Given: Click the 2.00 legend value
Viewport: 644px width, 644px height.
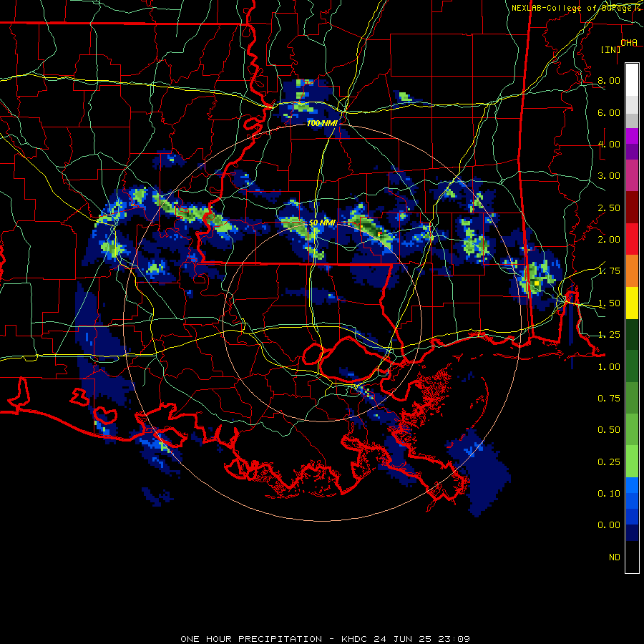Looking at the screenshot, I should (609, 240).
